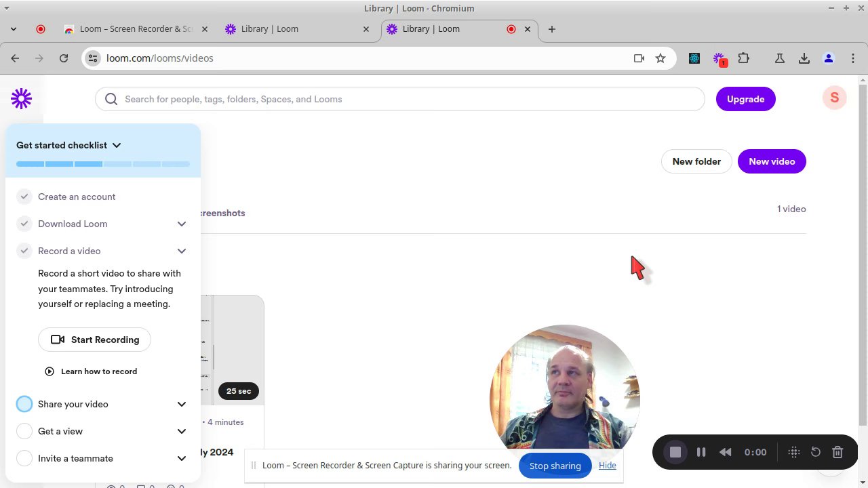View site information icon in address bar
Viewport: 868px width, 488px height.
click(93, 58)
